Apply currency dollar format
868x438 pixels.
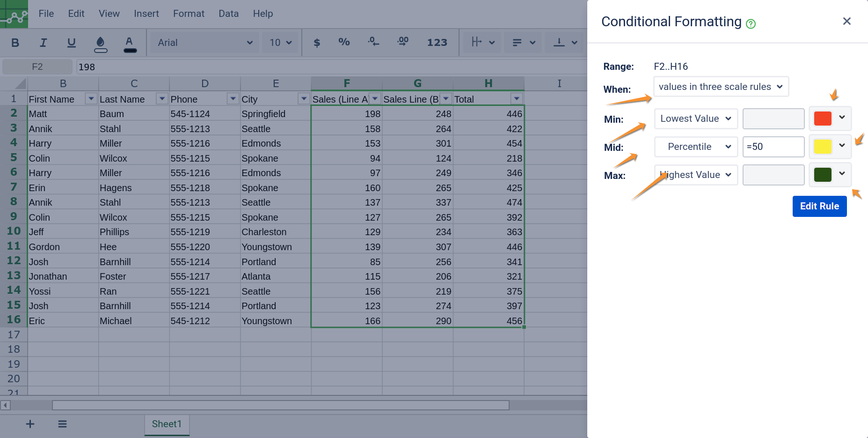pyautogui.click(x=317, y=43)
